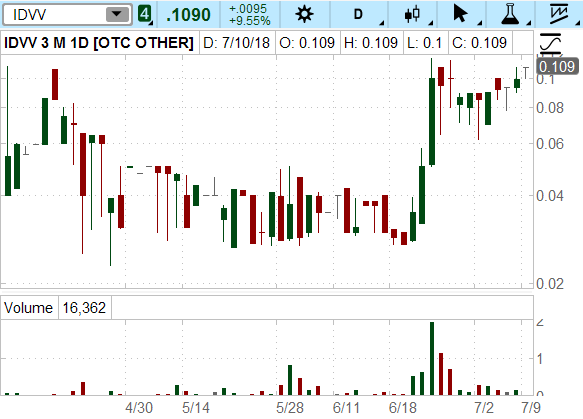Click the 7/2 date axis label
This screenshot has height=419, width=583.
pyautogui.click(x=484, y=408)
